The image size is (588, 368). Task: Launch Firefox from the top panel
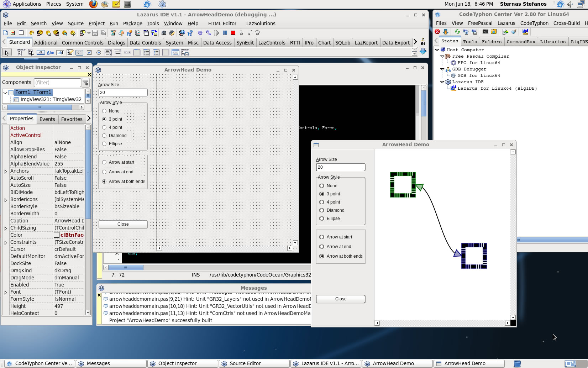tap(93, 4)
